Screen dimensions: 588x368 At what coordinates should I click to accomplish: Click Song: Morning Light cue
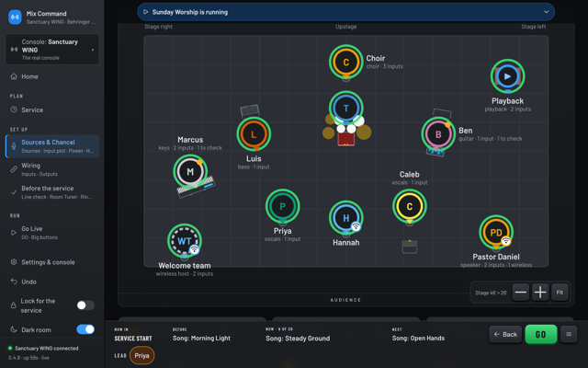202,339
